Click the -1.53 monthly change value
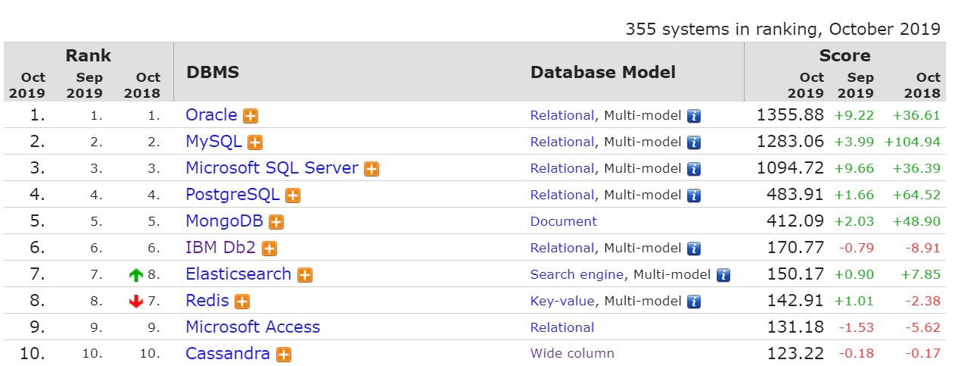Screen dimensions: 980x366 click(x=857, y=328)
